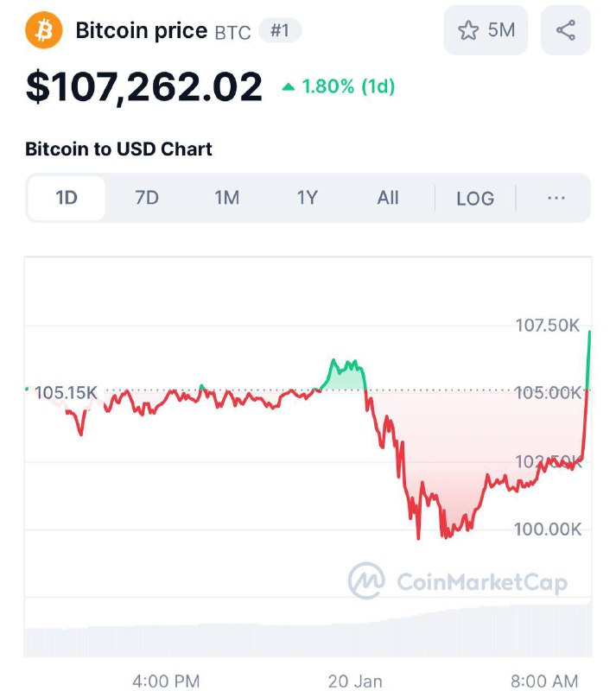Click the CoinMarketCap watermark logo
Image resolution: width=616 pixels, height=691 pixels.
[458, 580]
